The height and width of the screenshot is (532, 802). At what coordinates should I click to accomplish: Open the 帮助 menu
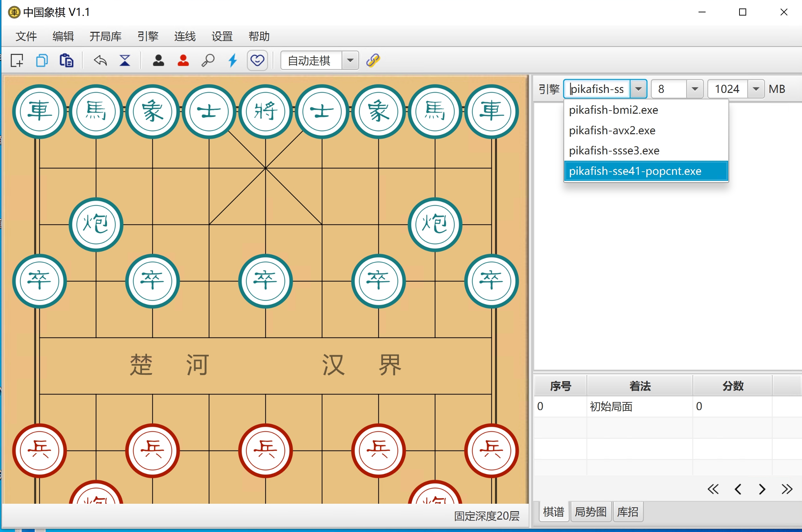click(x=259, y=36)
